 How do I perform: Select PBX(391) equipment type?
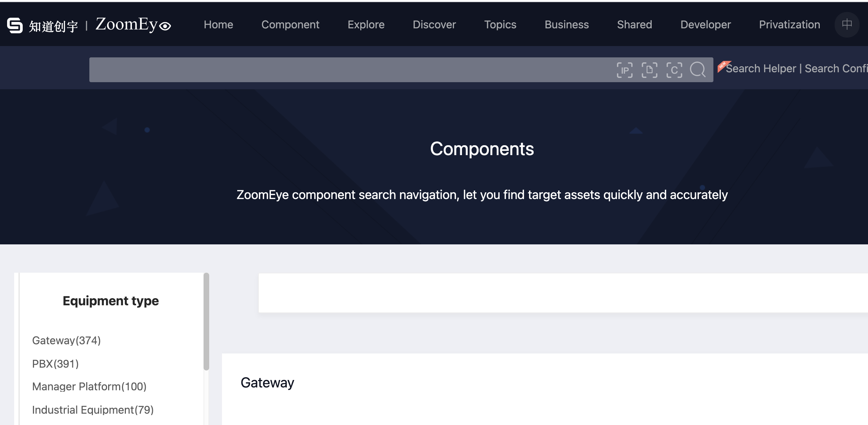tap(55, 364)
